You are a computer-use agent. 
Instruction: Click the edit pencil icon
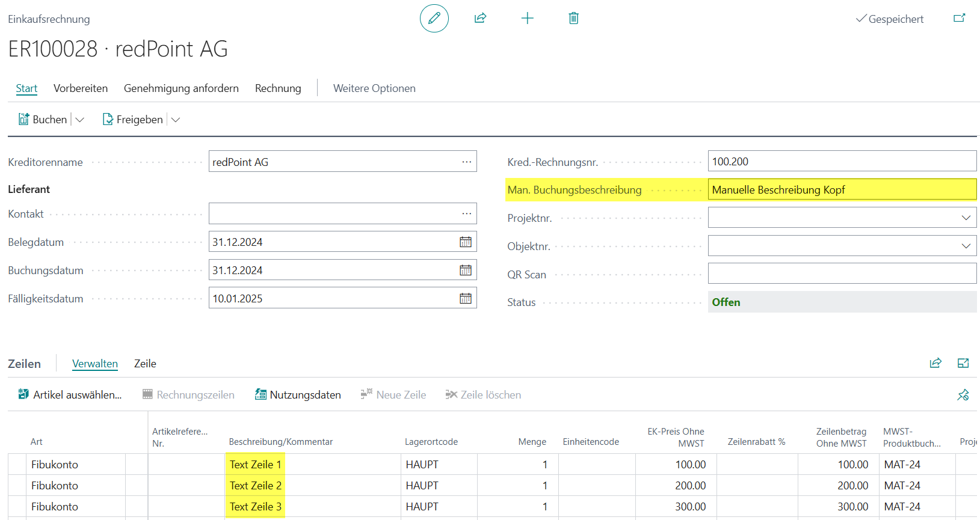[x=434, y=18]
